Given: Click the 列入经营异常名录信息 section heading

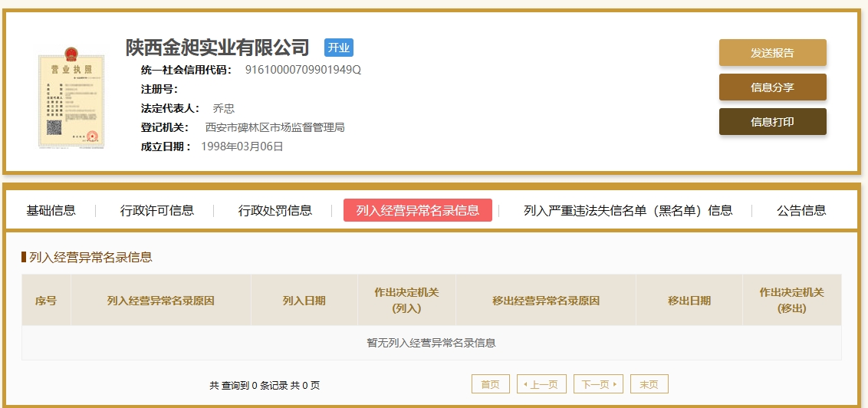Looking at the screenshot, I should click(x=90, y=257).
